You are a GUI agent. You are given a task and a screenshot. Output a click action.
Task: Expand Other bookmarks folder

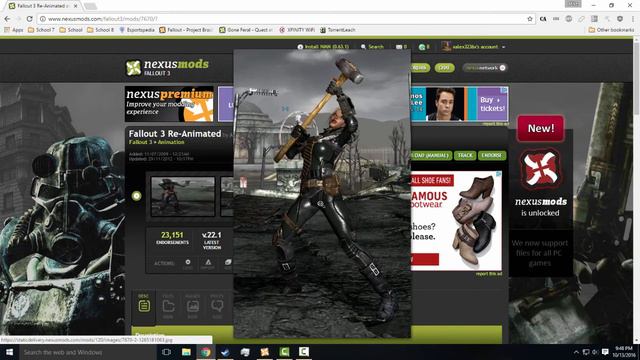[x=611, y=30]
